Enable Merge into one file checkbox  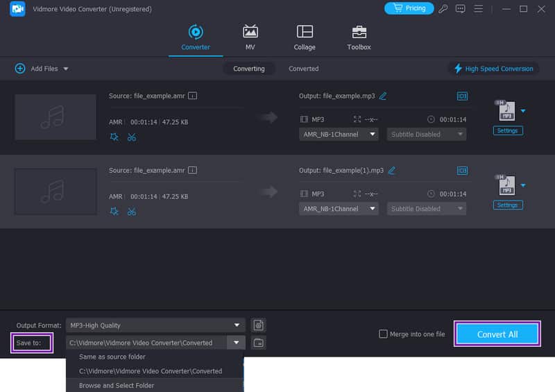pos(383,334)
